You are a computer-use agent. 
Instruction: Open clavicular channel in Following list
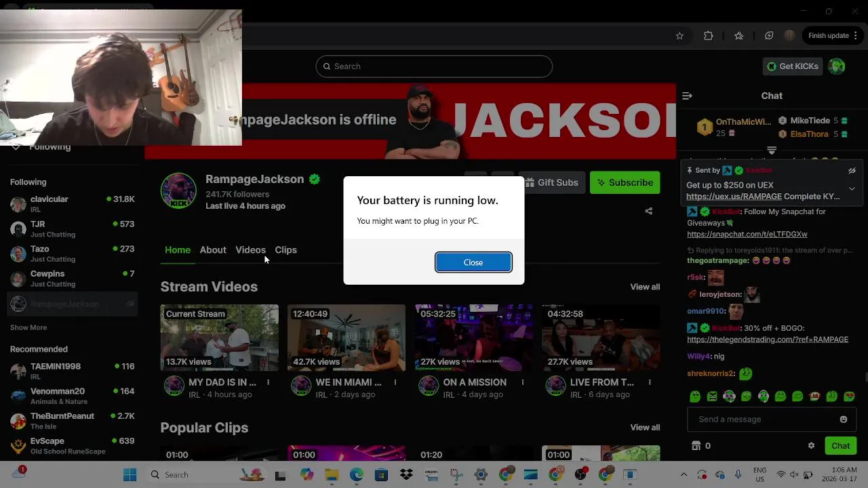click(x=72, y=203)
